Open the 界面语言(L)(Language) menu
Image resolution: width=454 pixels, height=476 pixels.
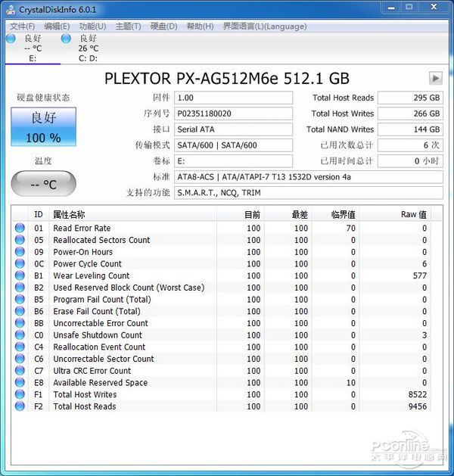coord(265,26)
